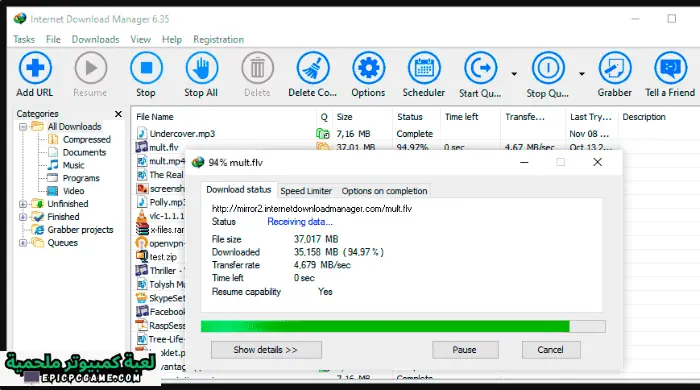700x390 pixels.
Task: Select the Video category film icon
Action: pyautogui.click(x=53, y=191)
